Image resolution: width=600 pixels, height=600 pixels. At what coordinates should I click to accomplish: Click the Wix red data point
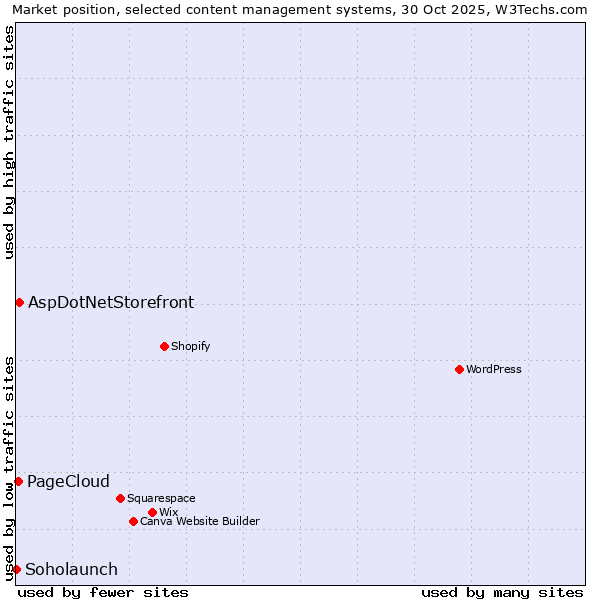152,512
